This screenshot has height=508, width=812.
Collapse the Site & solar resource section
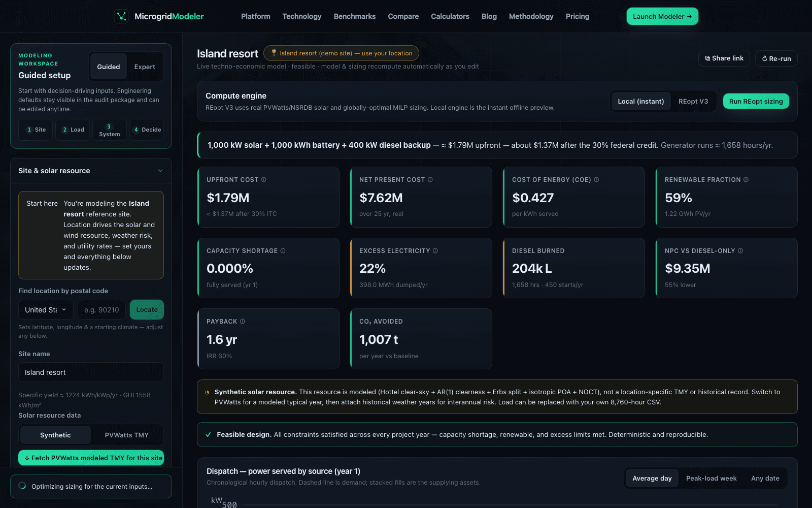pyautogui.click(x=91, y=171)
